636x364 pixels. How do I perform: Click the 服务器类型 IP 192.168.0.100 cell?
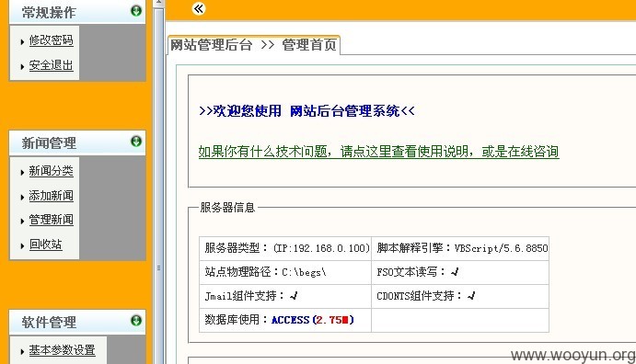coord(285,248)
